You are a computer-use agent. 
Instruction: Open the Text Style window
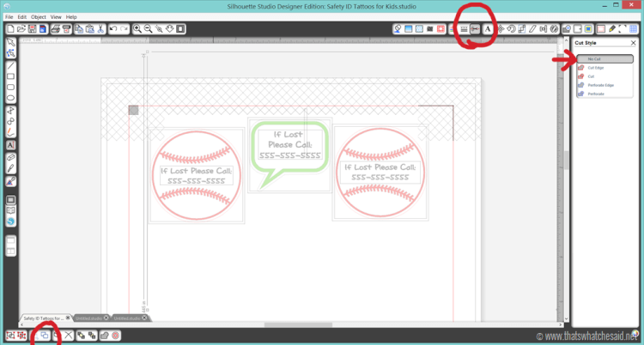click(488, 29)
